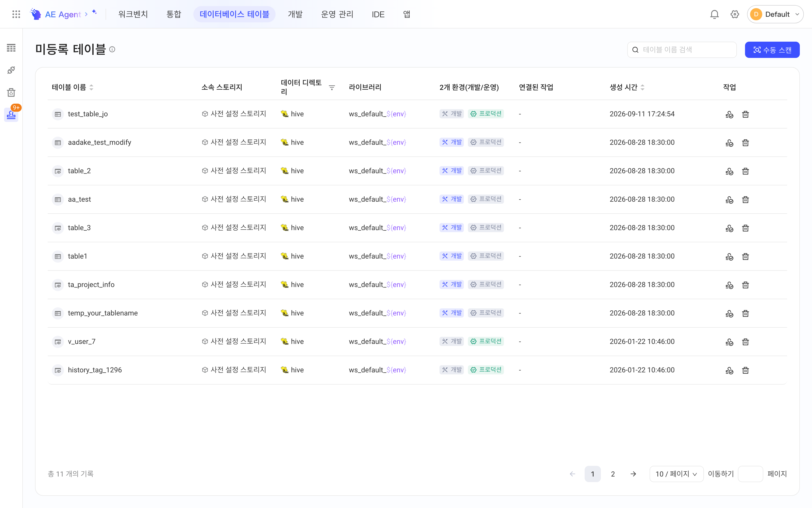
Task: Click info icon next to 미등록 테이블
Action: pos(112,49)
